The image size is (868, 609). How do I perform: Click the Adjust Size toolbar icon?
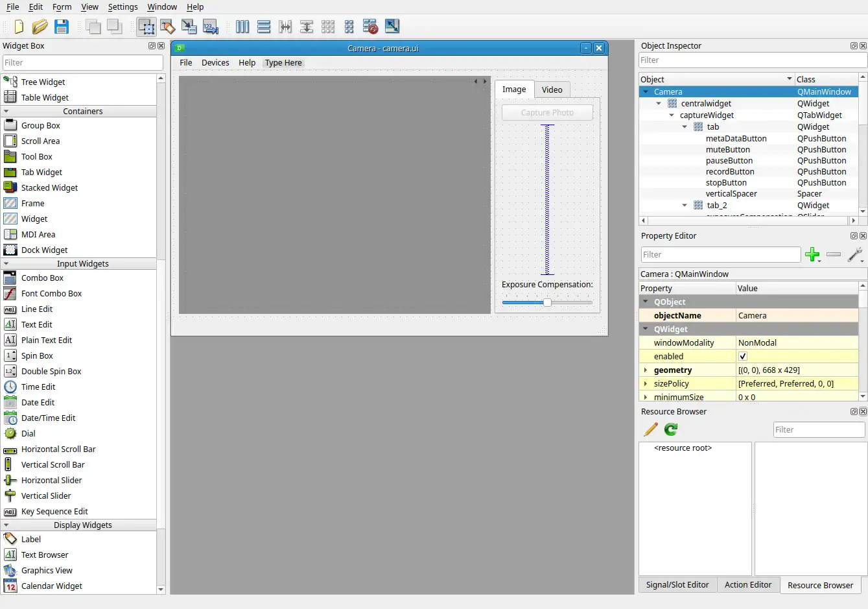point(392,27)
